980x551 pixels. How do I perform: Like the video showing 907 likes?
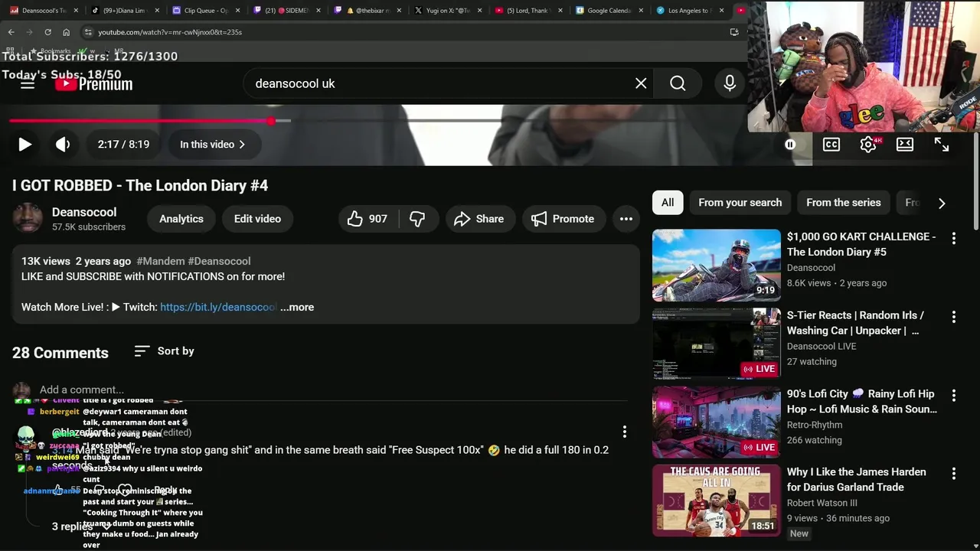tap(367, 219)
